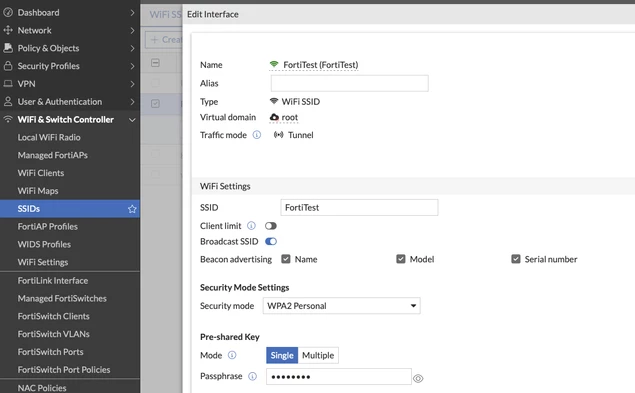Select Multiple pre-shared key mode
The height and width of the screenshot is (393, 635).
(318, 355)
